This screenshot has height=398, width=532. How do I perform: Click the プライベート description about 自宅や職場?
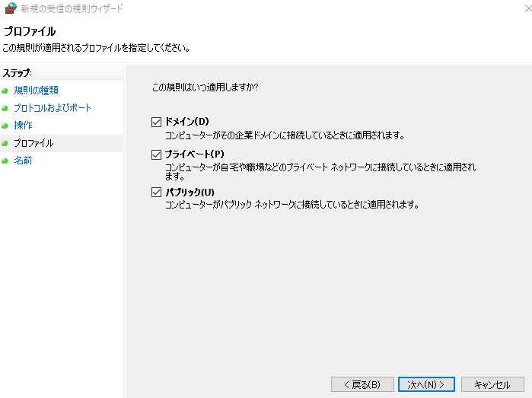click(320, 171)
